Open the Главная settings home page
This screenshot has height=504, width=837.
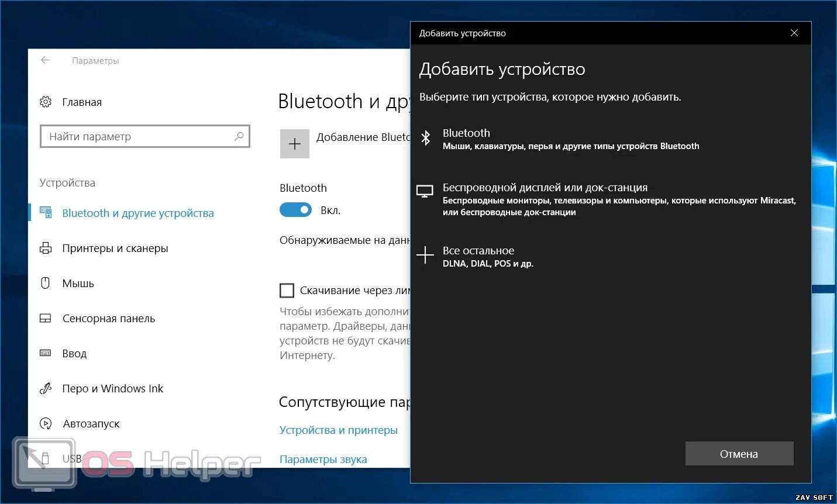coord(82,102)
